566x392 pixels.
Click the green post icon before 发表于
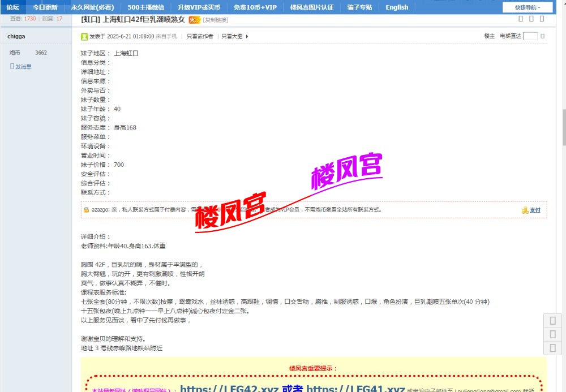(84, 36)
